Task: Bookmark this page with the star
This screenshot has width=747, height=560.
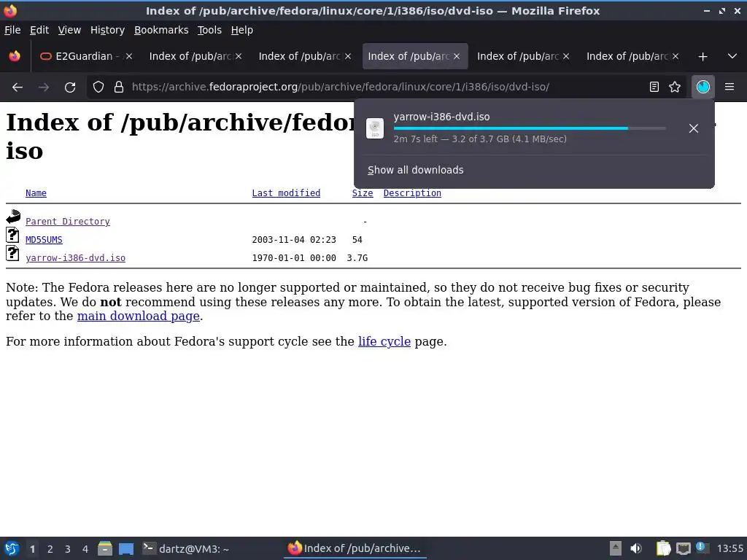Action: pyautogui.click(x=675, y=87)
